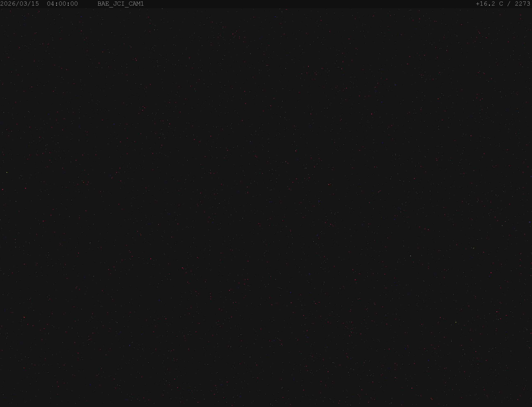Click the empty overlay bar between CAM1 and temperature
This screenshot has width=532, height=407.
coord(310,4)
